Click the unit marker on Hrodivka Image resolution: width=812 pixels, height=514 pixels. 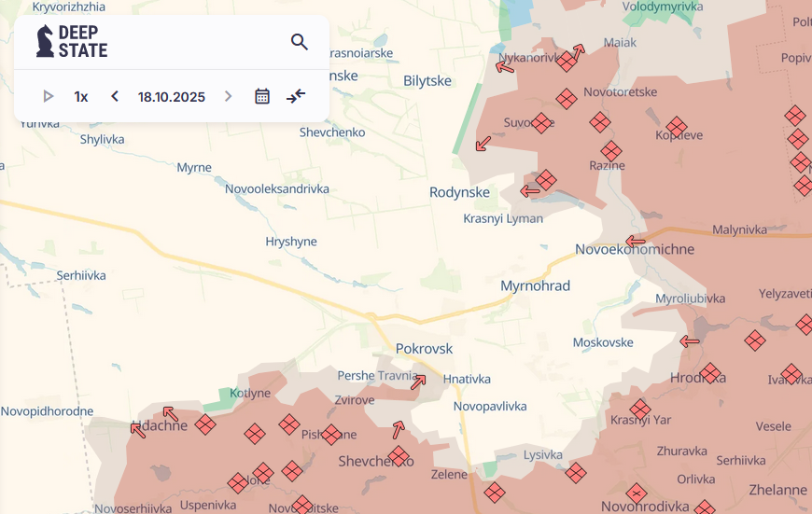coord(710,373)
